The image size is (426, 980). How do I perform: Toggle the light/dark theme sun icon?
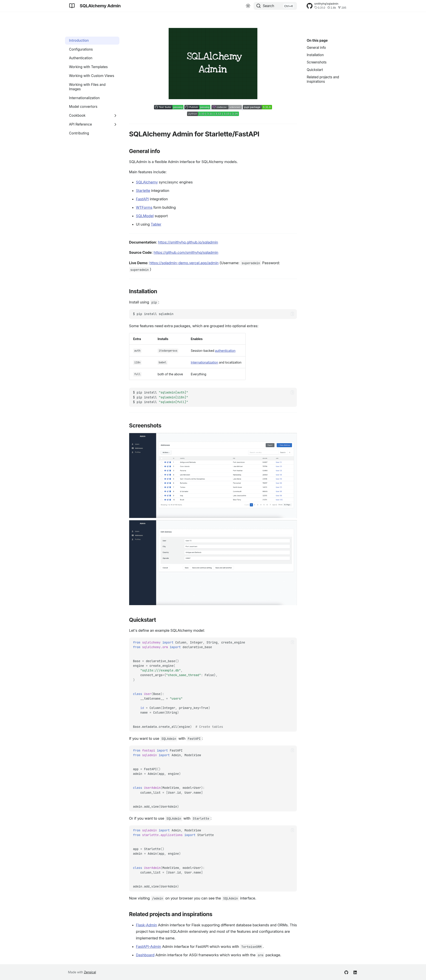tap(248, 6)
